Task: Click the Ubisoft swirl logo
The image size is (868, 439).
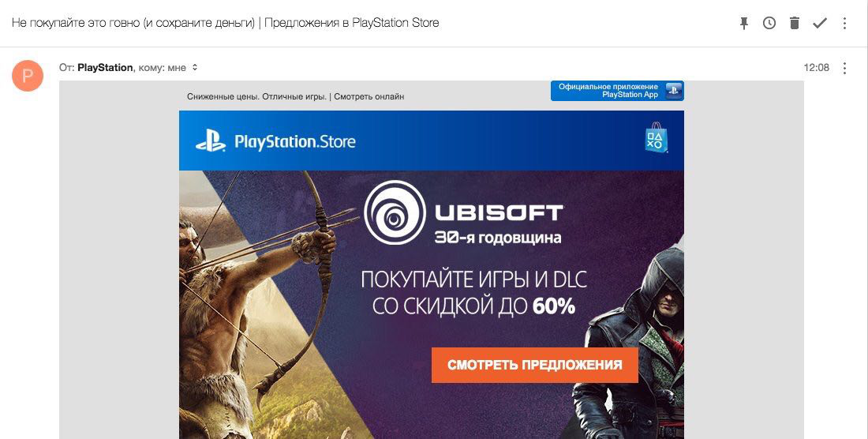Action: click(x=395, y=212)
